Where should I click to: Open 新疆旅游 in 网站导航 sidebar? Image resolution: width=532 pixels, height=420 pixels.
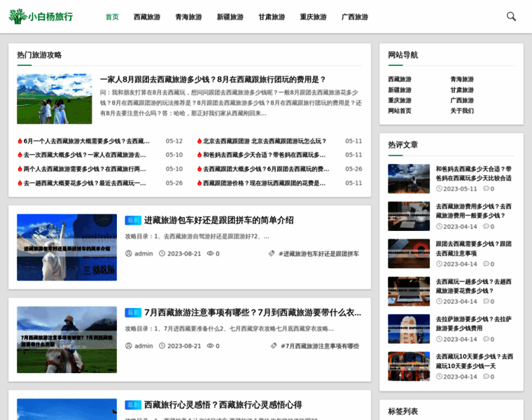pyautogui.click(x=399, y=90)
